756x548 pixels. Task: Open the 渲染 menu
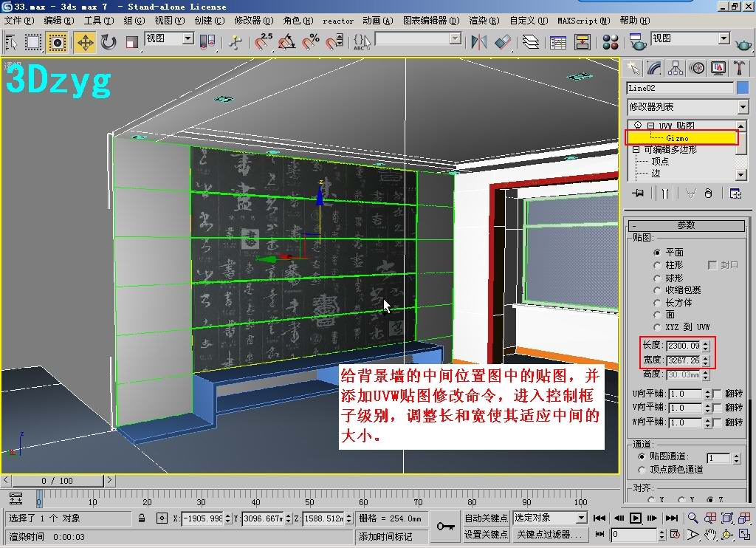pyautogui.click(x=483, y=21)
